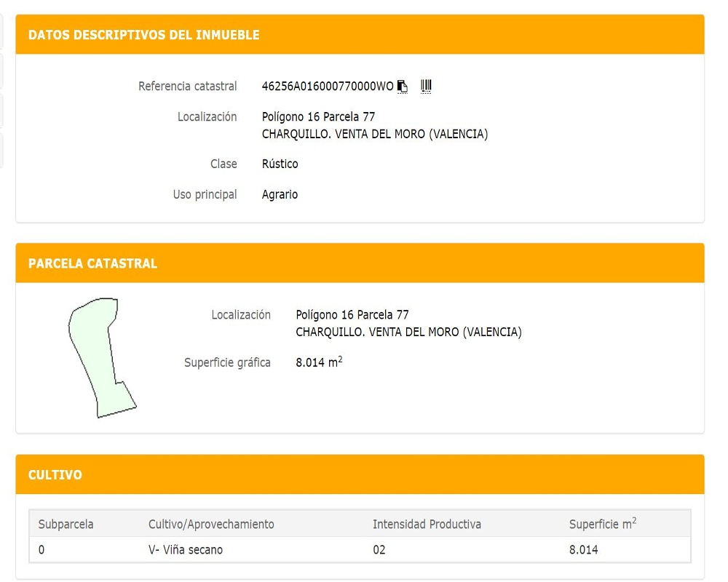The height and width of the screenshot is (582, 728).
Task: Click the Uso principal label
Action: tap(205, 195)
